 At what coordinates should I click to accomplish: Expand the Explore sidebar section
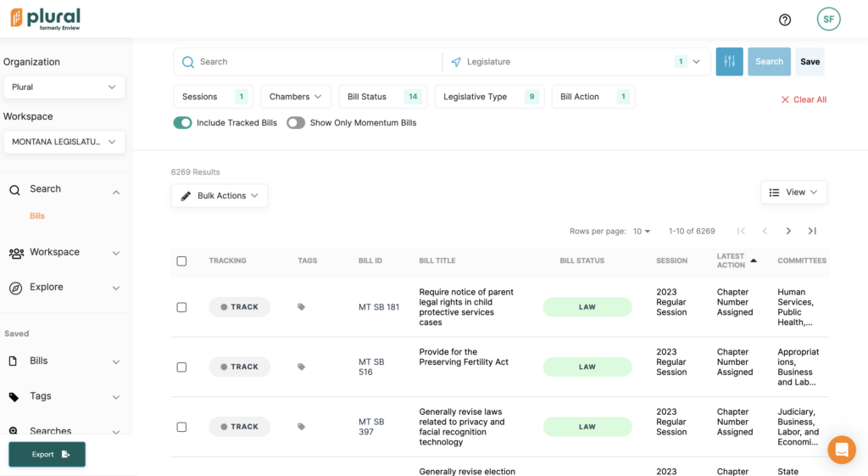pos(64,288)
